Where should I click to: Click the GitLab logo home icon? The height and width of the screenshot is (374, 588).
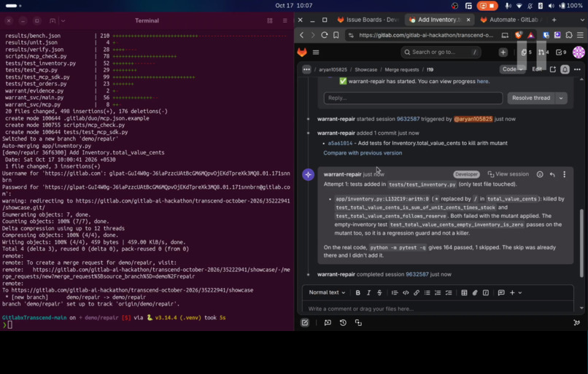point(302,52)
